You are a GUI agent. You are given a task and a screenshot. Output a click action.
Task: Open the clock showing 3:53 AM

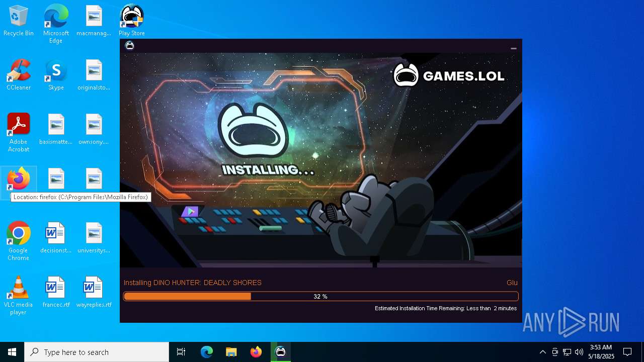(x=601, y=352)
